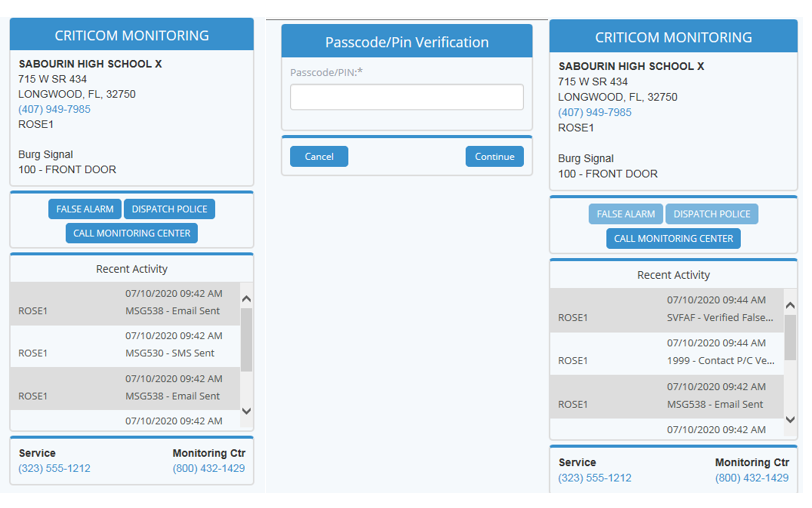The width and height of the screenshot is (812, 508).
Task: Click Burg Signal text in left panel
Action: (46, 155)
